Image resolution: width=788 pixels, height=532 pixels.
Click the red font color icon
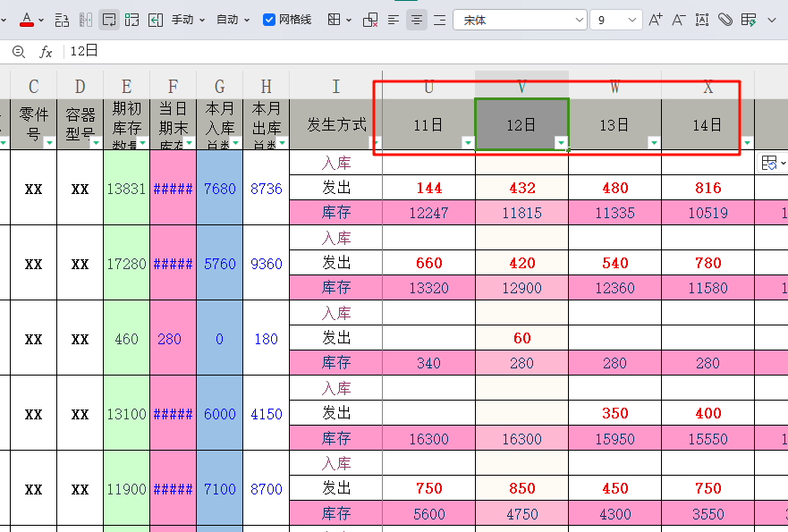tap(27, 20)
